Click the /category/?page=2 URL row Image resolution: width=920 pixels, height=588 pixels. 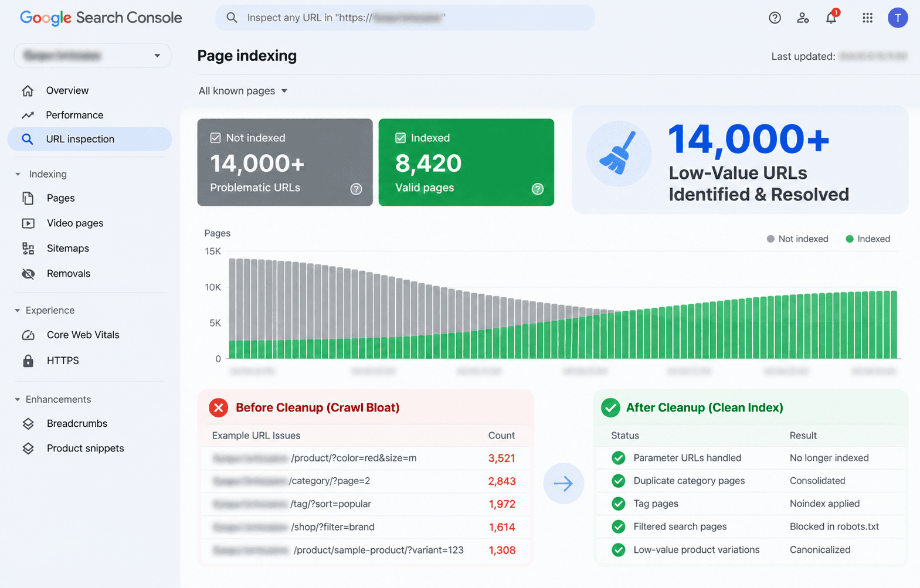365,481
